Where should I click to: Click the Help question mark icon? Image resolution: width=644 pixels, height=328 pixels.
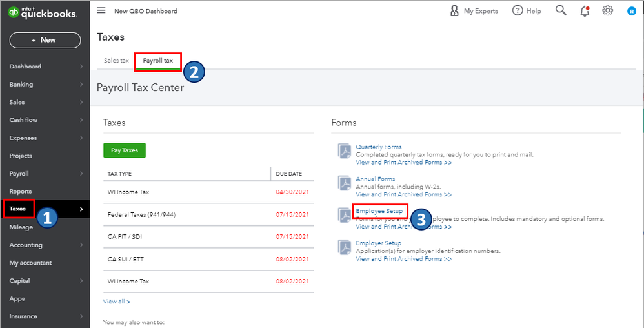click(x=518, y=10)
